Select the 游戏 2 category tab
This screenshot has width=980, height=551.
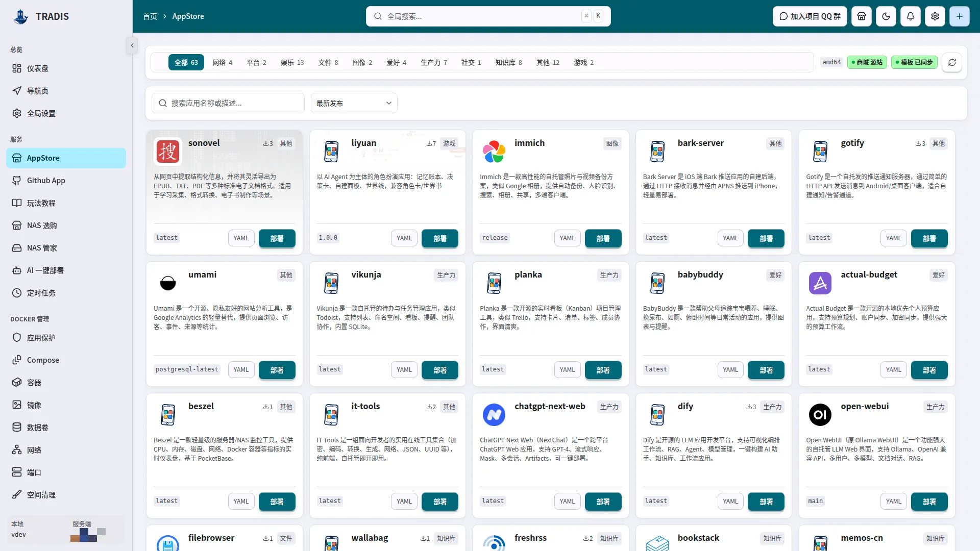coord(583,62)
